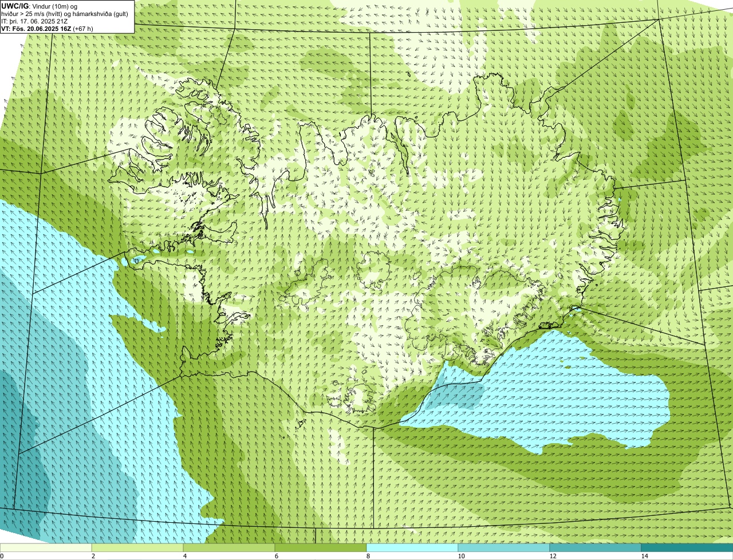Select the pale yellow 0–2 color bar segment
This screenshot has width=733, height=560.
pyautogui.click(x=46, y=547)
